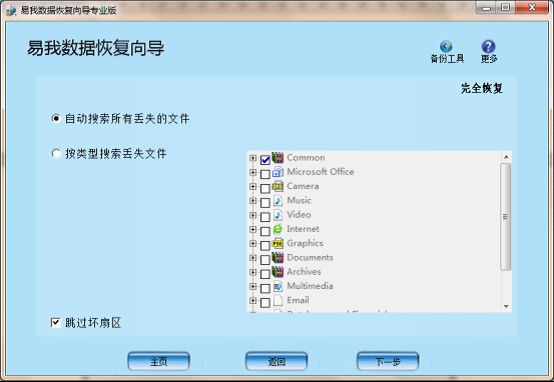Click the Documents category icon
Viewport: 554px width, 382px height.
[x=278, y=258]
